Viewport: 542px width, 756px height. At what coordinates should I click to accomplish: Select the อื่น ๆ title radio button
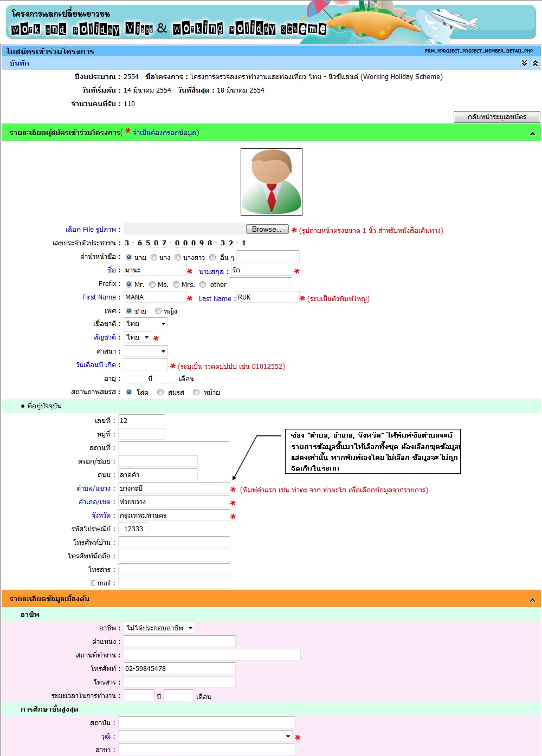coord(212,257)
